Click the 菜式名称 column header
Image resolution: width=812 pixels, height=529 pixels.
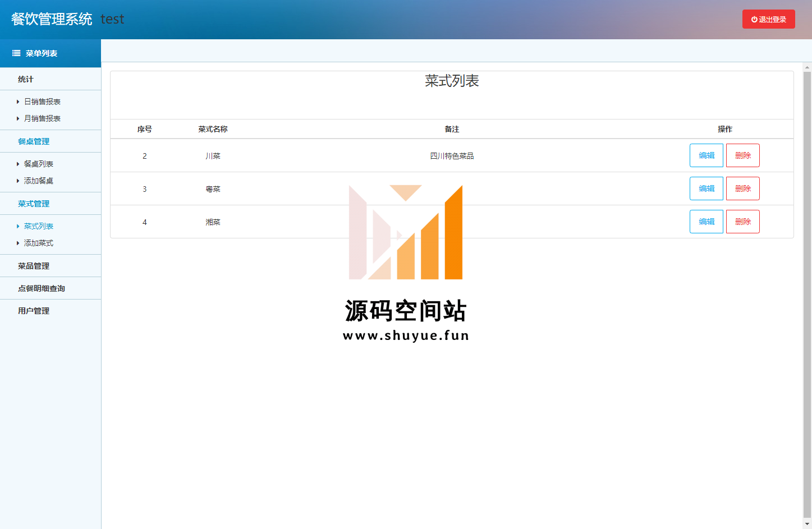coord(213,129)
